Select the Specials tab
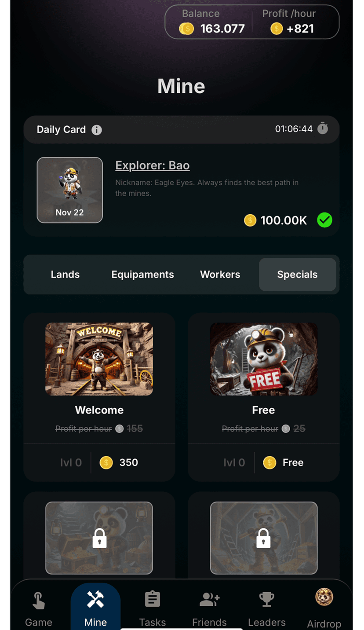364x630 pixels. pyautogui.click(x=297, y=275)
